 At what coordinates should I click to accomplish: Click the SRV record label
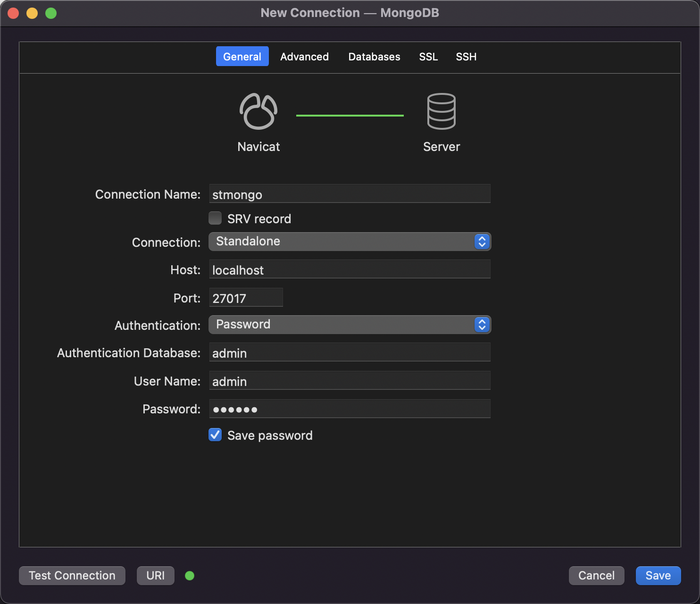[259, 219]
